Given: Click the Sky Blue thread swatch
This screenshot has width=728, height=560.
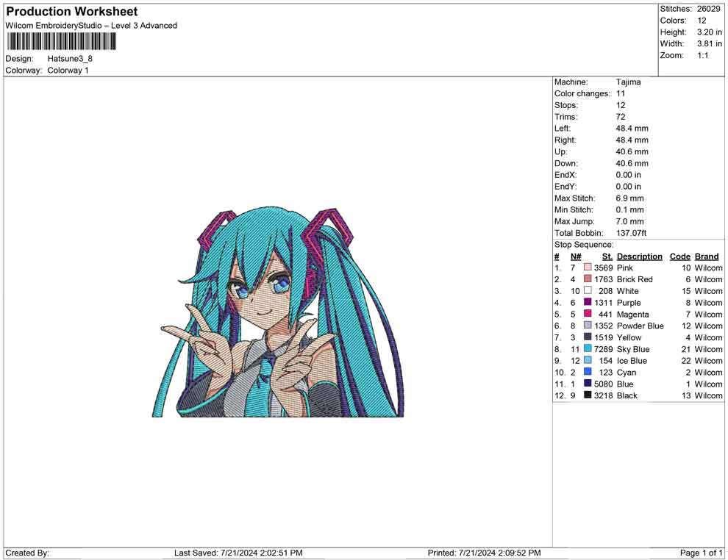Looking at the screenshot, I should 588,348.
